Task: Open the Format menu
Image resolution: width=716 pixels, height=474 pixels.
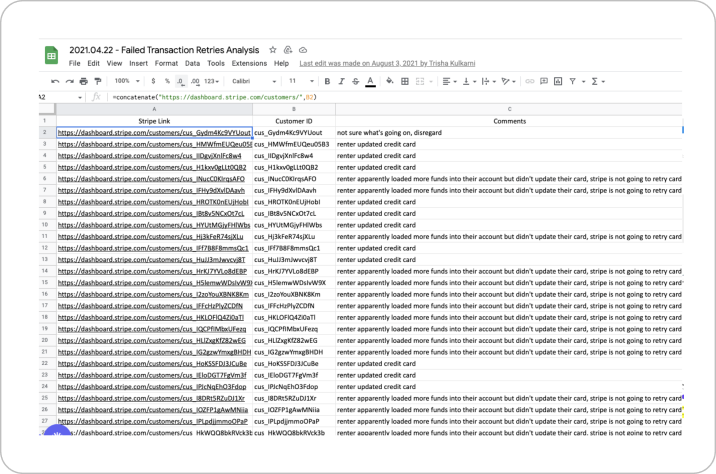Action: [x=166, y=63]
